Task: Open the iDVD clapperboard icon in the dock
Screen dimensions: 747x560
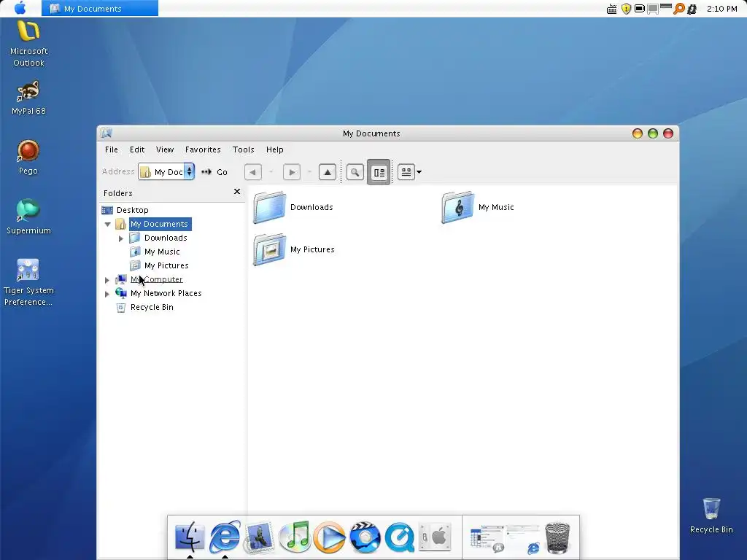Action: [x=365, y=537]
